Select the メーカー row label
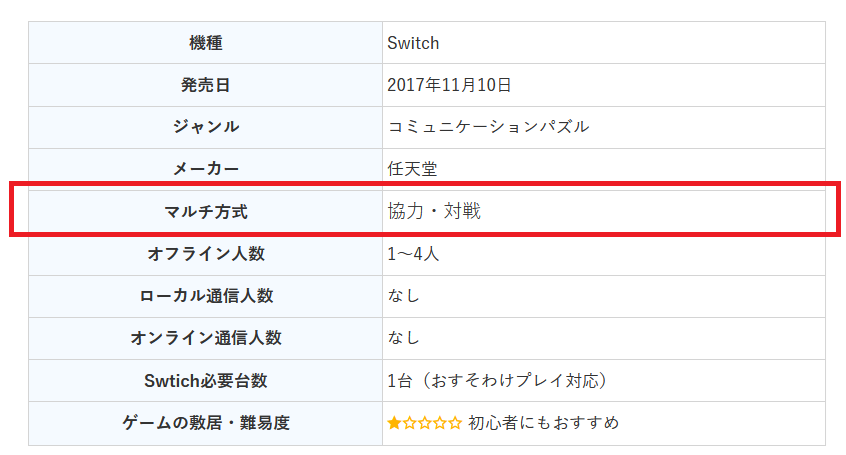 (205, 169)
